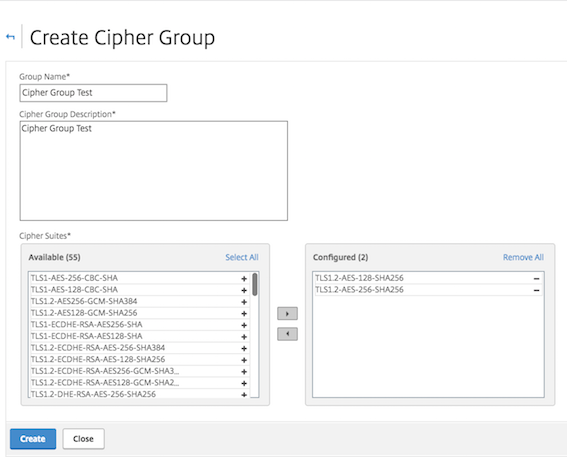The image size is (567, 457).
Task: Add TLS1.2-ECDHE-RSA-AES256-GCM-SHA3... with its plus icon
Action: [244, 371]
